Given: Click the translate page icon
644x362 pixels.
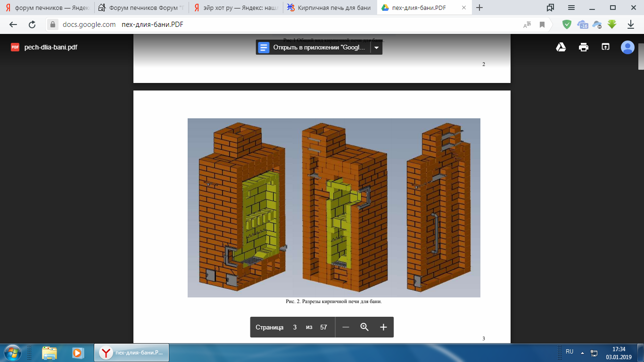Looking at the screenshot, I should (x=528, y=25).
